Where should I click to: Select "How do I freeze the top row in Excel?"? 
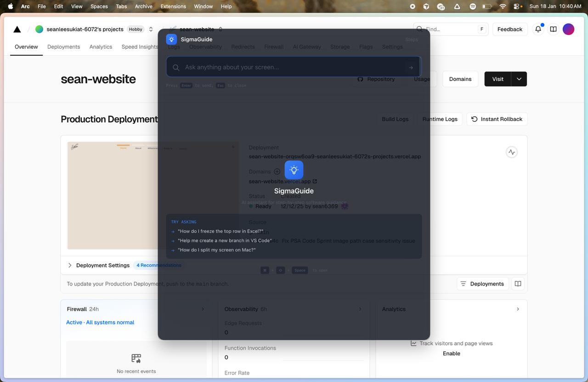(220, 231)
